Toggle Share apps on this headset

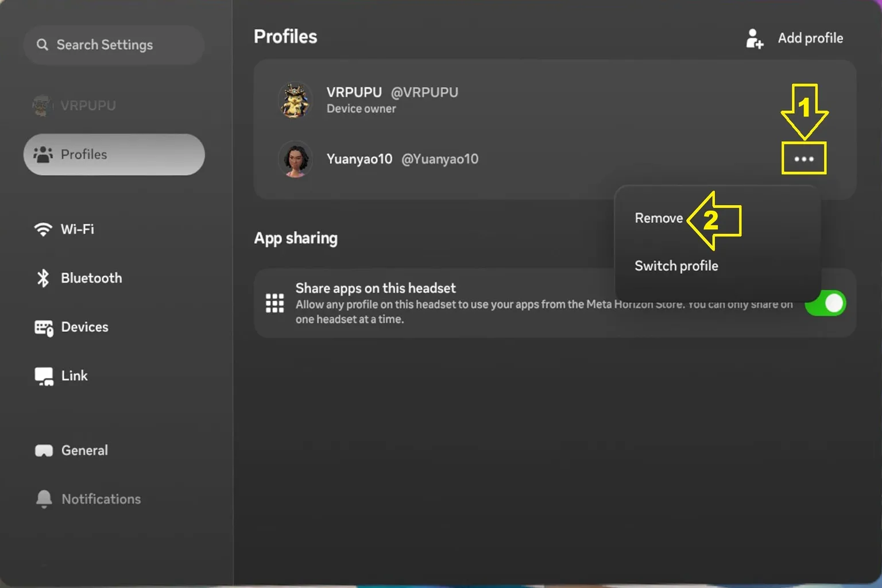tap(825, 303)
